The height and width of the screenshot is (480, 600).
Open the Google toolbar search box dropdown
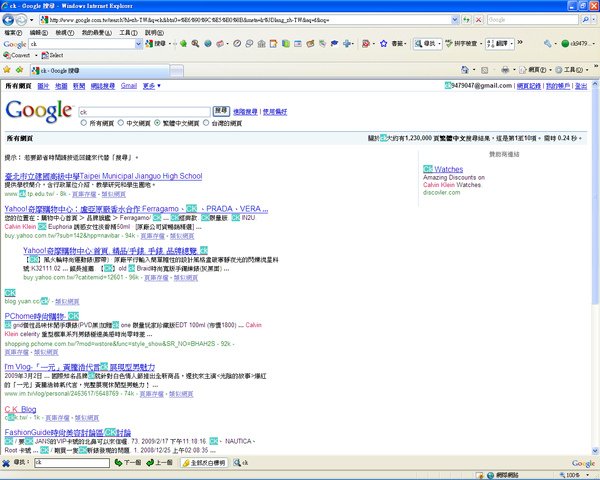tap(139, 44)
